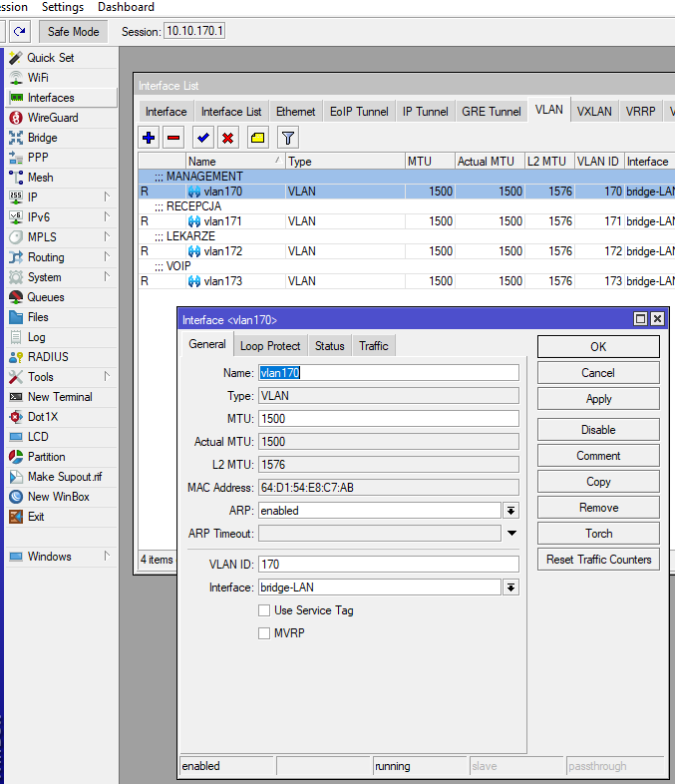This screenshot has width=675, height=784.
Task: Open the Interface bridge-LAN dropdown arrow
Action: tap(510, 588)
